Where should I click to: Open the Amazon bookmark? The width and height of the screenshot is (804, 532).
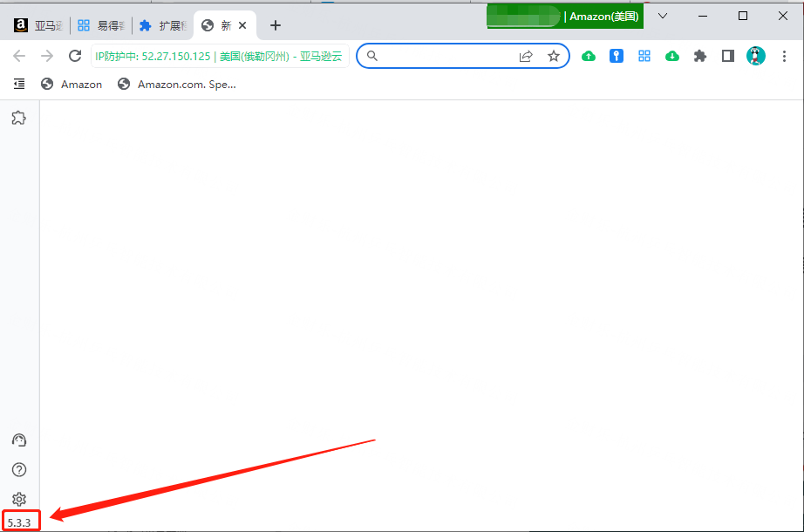(72, 84)
